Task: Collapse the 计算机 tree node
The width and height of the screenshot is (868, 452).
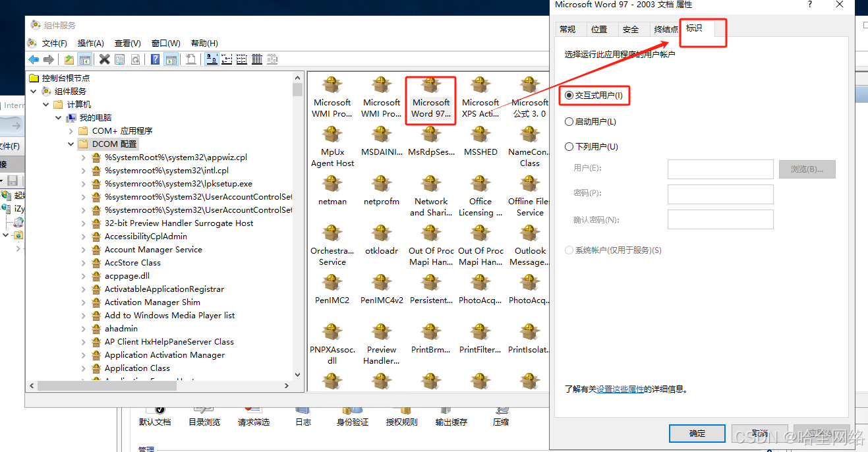Action: tap(46, 105)
